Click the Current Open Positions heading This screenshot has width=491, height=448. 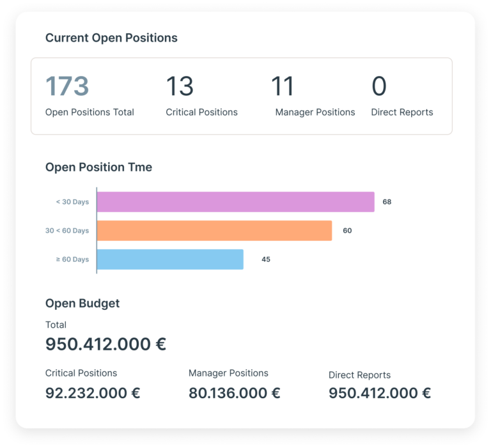[111, 38]
